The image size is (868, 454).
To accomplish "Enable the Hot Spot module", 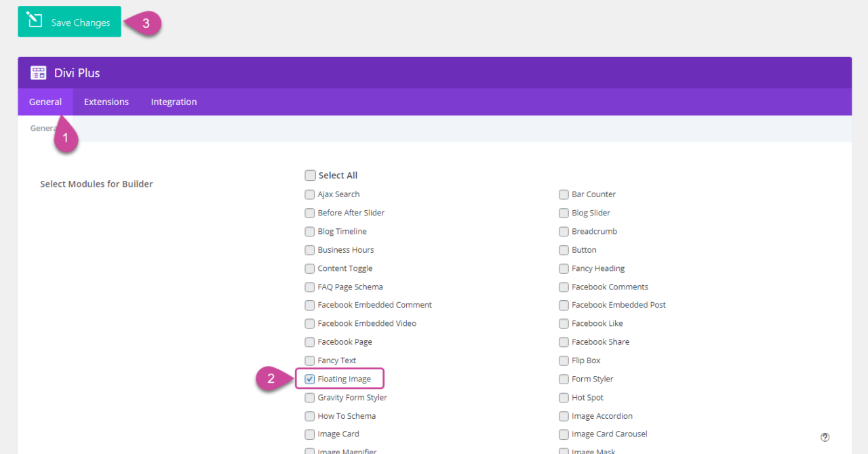I will (564, 397).
